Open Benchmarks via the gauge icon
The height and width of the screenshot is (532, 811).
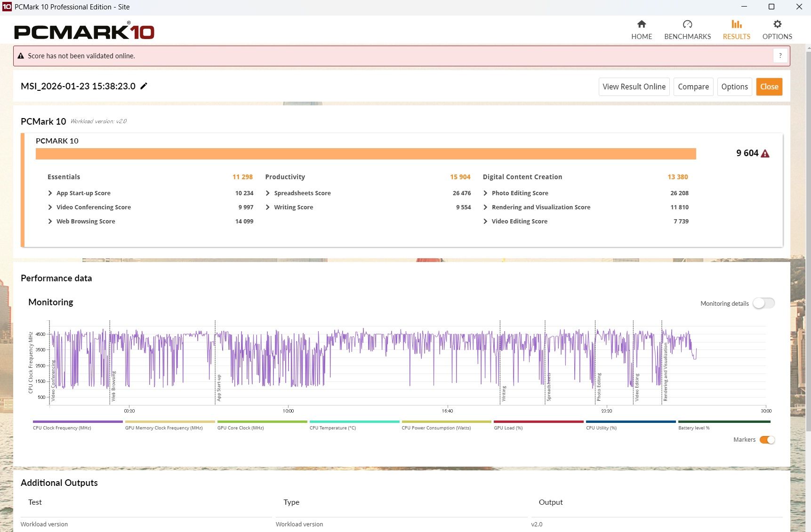687,24
